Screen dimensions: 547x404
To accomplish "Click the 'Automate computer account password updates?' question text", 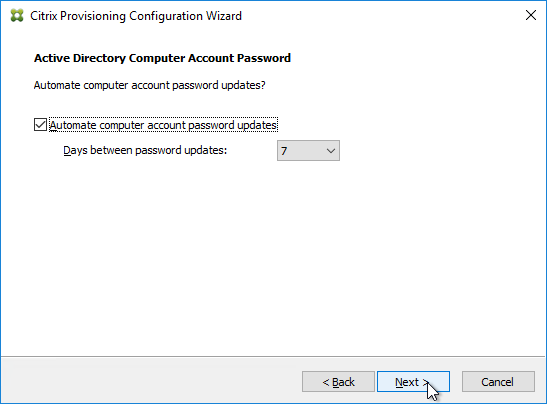I will (150, 85).
